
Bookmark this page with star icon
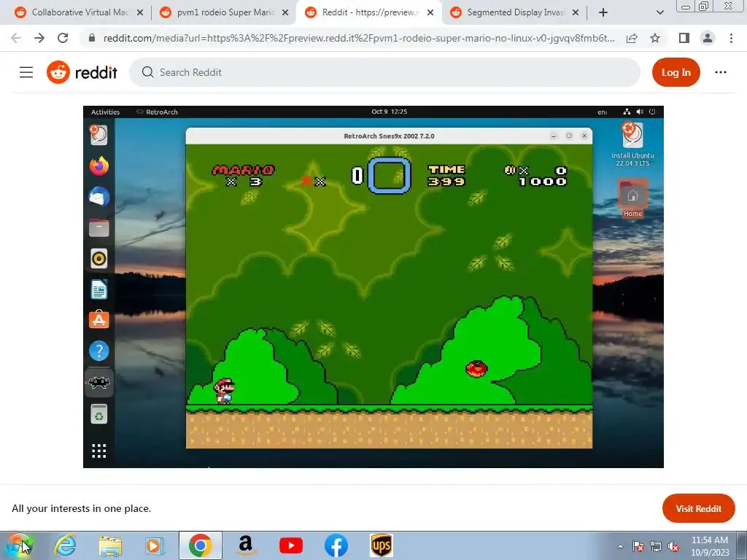tap(655, 38)
